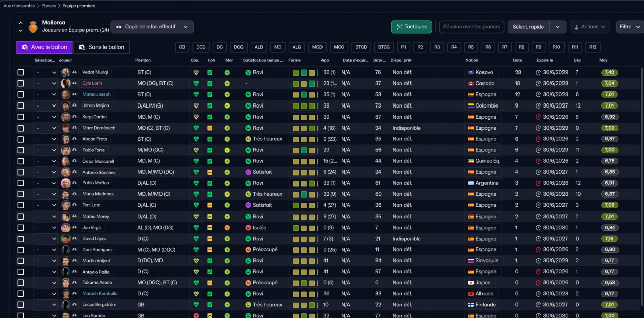
Task: Tick the checkbox next to Pablo Torre
Action: [x=21, y=150]
